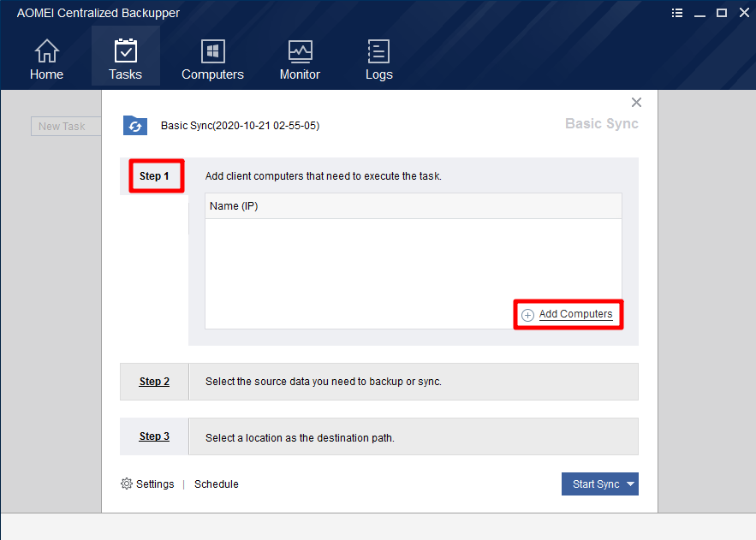Open the Logs section
Image resolution: width=756 pixels, height=540 pixels.
[x=379, y=60]
